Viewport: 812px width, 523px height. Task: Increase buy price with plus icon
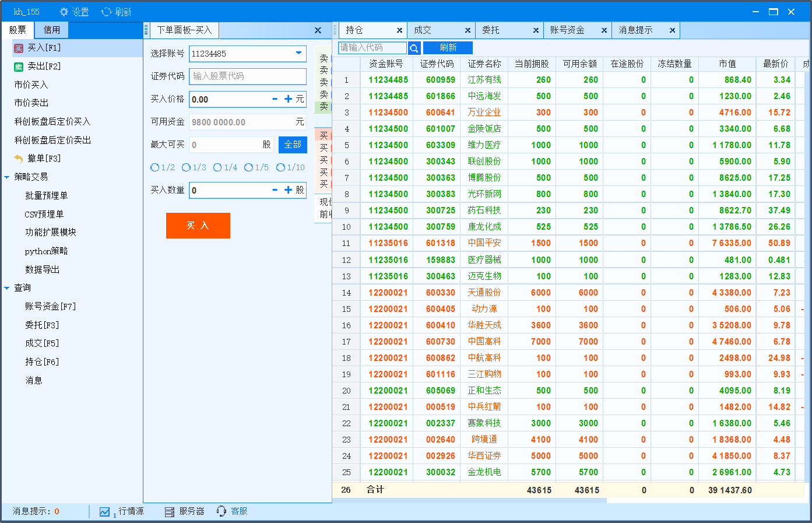288,99
